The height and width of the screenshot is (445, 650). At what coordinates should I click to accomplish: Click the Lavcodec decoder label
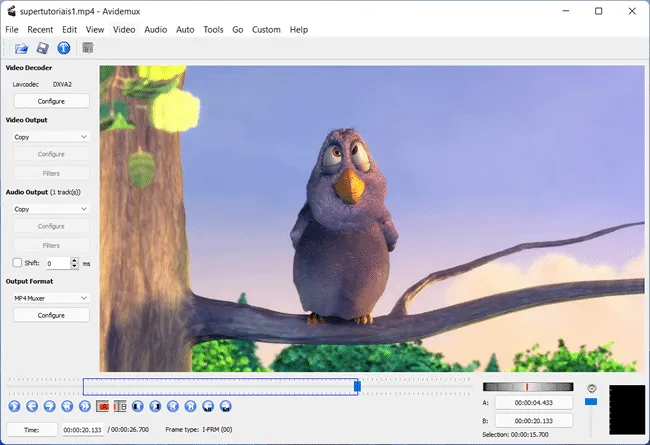coord(26,84)
